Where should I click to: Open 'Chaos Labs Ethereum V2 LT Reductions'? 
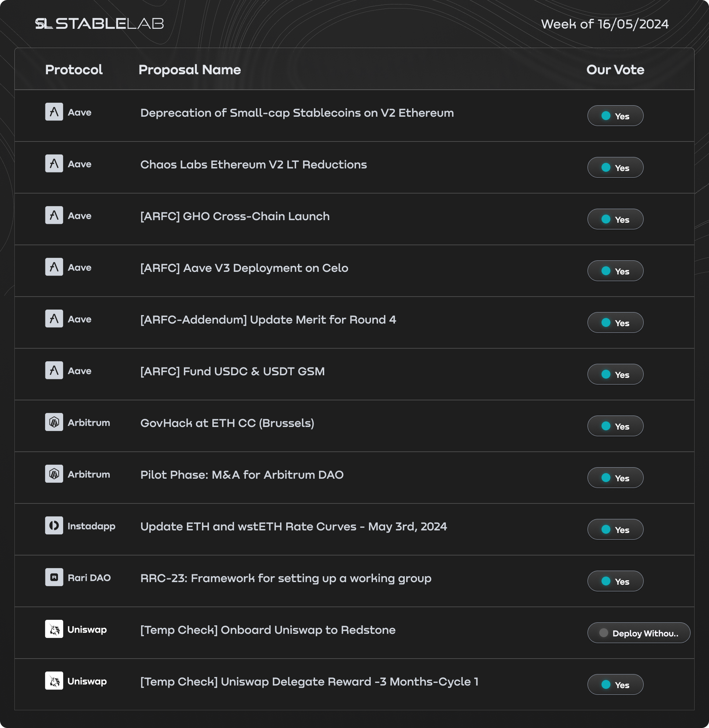pyautogui.click(x=254, y=165)
